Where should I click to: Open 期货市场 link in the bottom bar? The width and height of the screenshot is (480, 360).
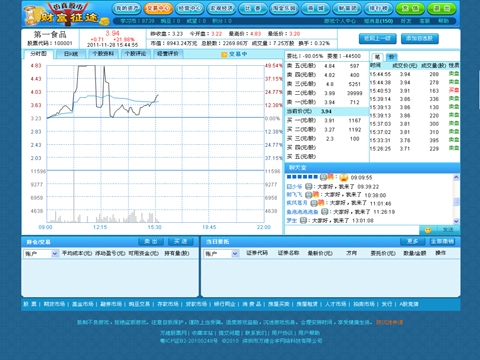pos(54,304)
